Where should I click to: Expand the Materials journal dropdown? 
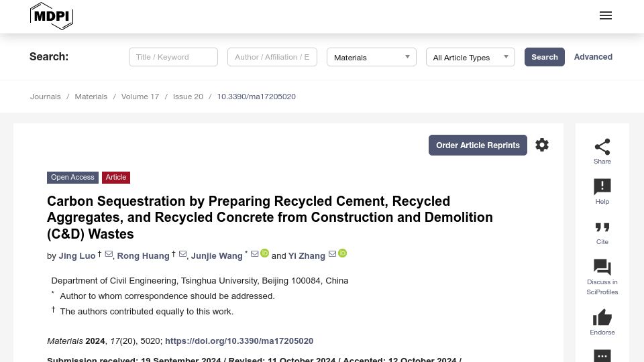tap(371, 57)
